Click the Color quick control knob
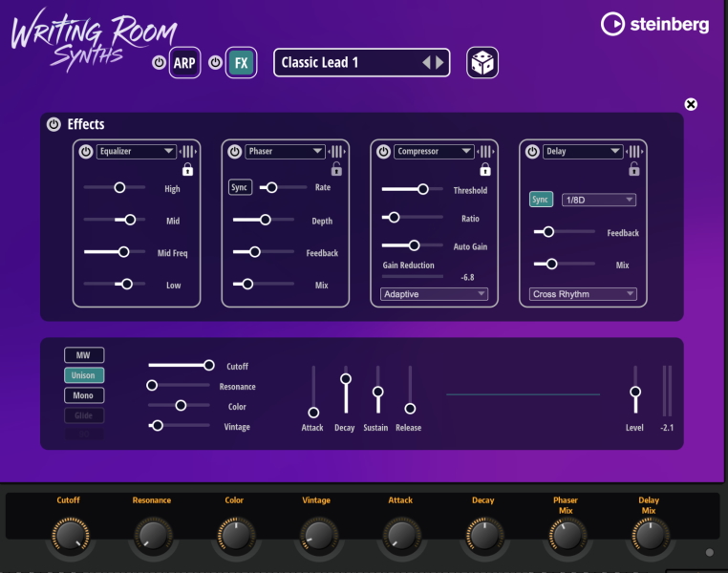The width and height of the screenshot is (728, 573). [236, 536]
